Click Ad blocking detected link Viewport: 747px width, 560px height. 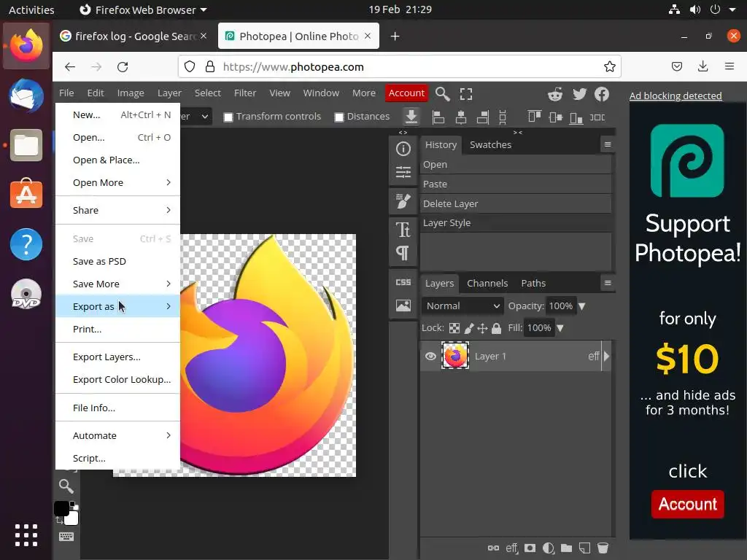[675, 96]
